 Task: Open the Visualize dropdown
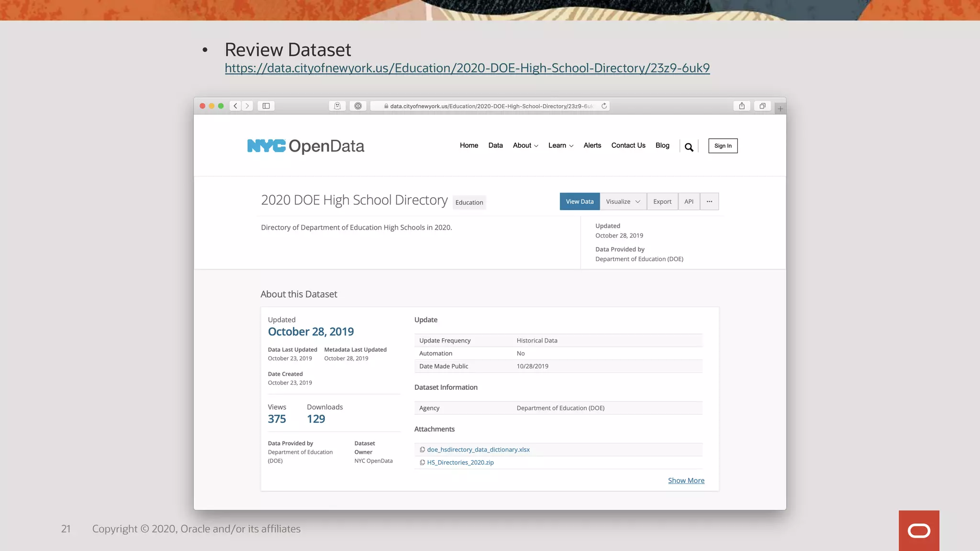[623, 201]
